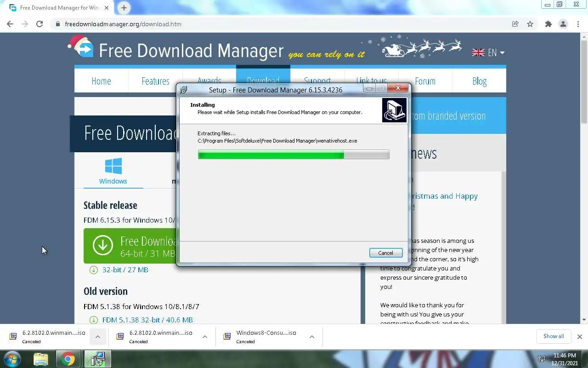Screen dimensions: 588x368
Task: Cancel the Free Download Manager installation
Action: pos(386,253)
